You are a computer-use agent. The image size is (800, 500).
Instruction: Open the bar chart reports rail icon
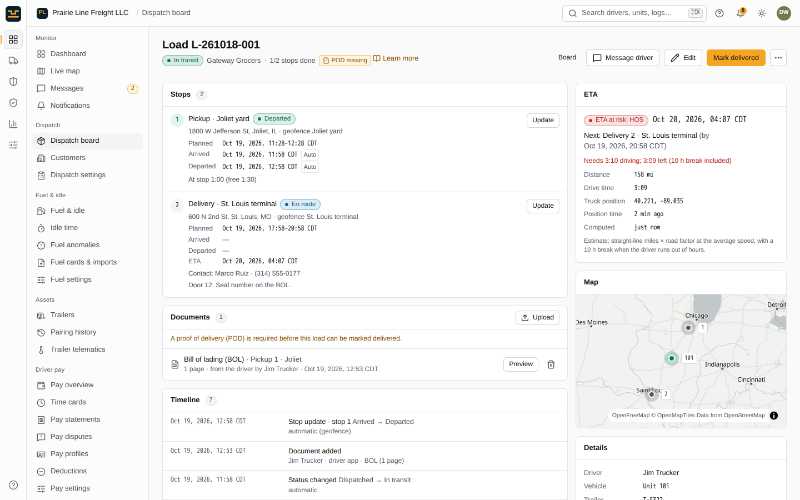pos(13,124)
